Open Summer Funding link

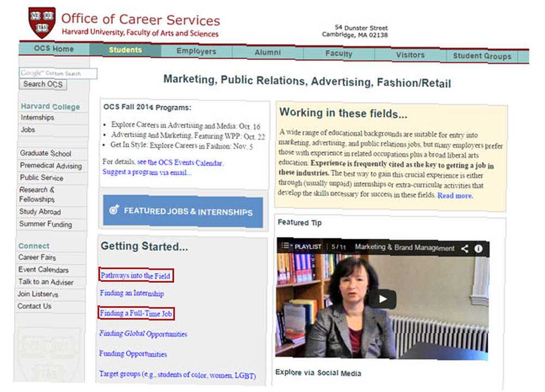tap(46, 224)
